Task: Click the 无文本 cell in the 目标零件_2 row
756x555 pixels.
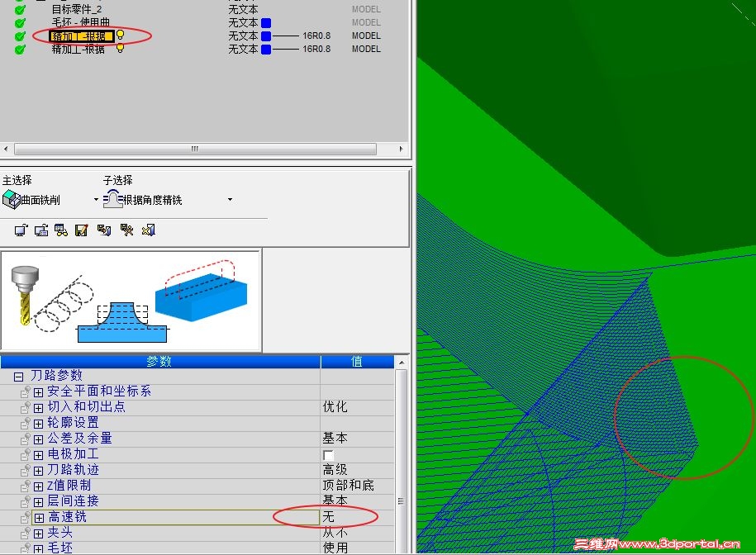Action: point(243,9)
